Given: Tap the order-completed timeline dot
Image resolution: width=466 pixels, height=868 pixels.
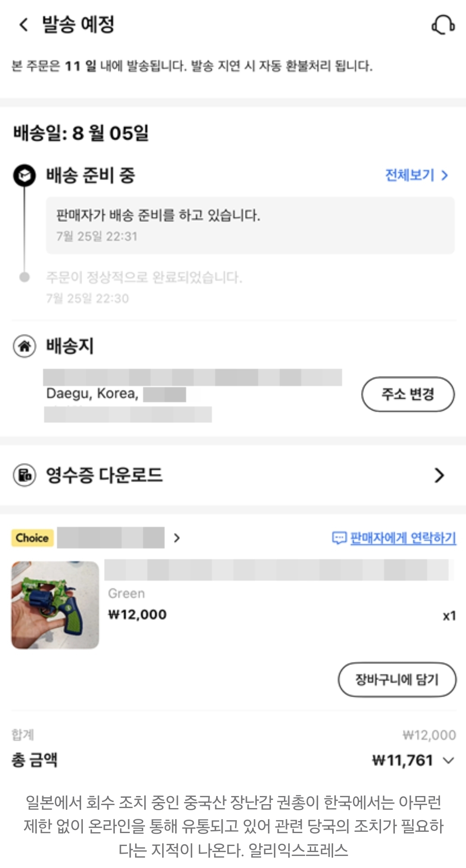Looking at the screenshot, I should click(25, 277).
